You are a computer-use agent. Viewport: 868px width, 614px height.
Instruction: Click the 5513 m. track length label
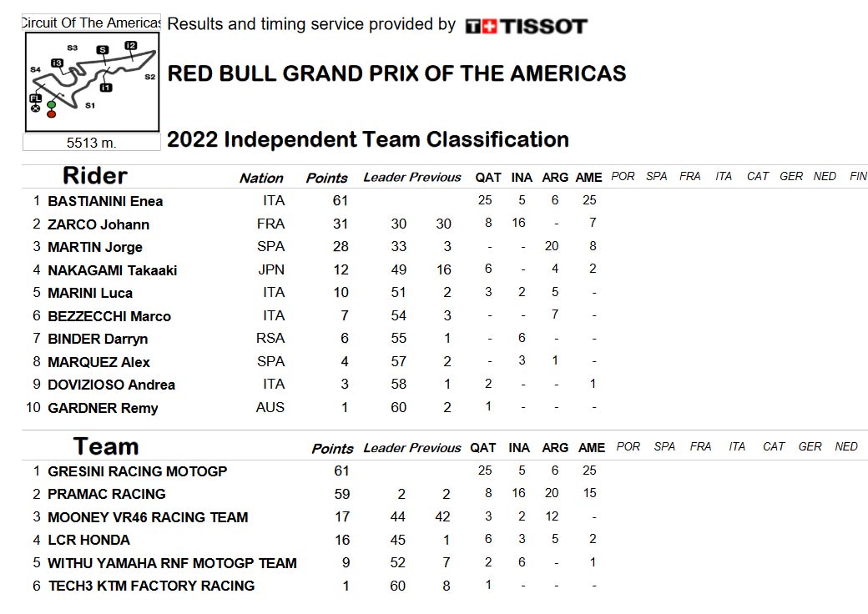pos(91,143)
